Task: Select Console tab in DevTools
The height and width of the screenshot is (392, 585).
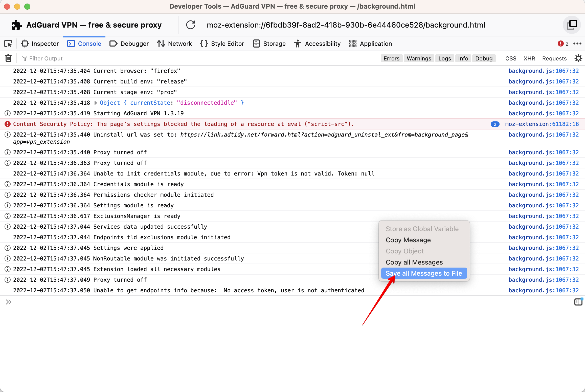Action: [x=89, y=43]
